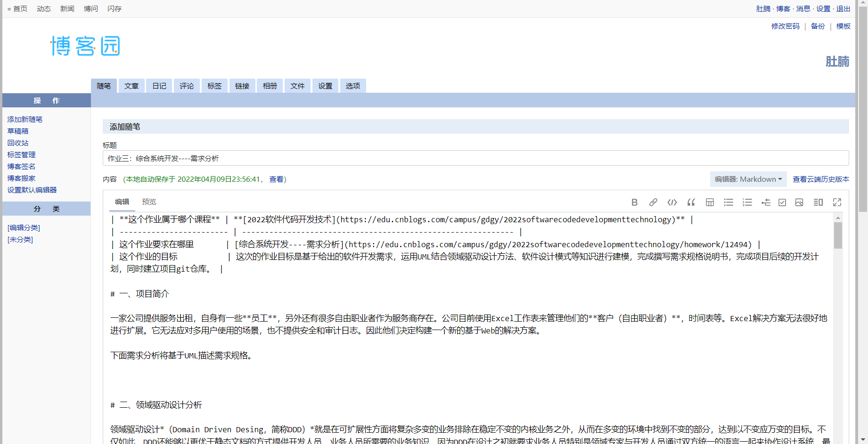Viewport: 868px width, 444px height.
Task: Go to « 首页 in the top navigation
Action: tap(17, 9)
